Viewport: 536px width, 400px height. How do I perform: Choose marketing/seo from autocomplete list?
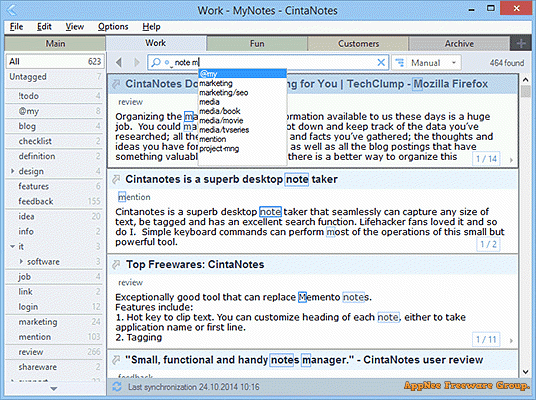click(242, 92)
